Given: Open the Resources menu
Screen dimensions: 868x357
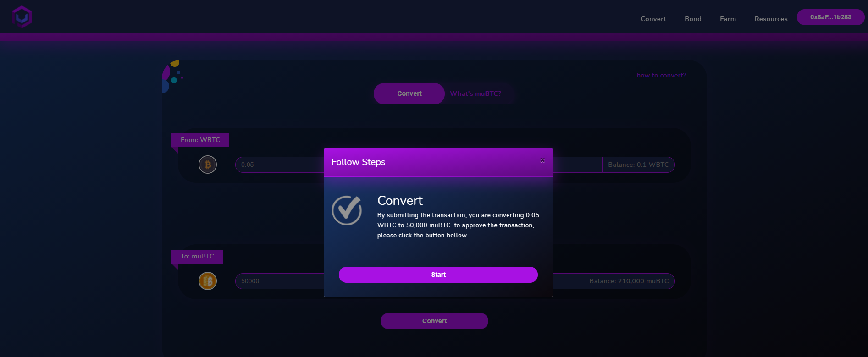Looking at the screenshot, I should 771,19.
